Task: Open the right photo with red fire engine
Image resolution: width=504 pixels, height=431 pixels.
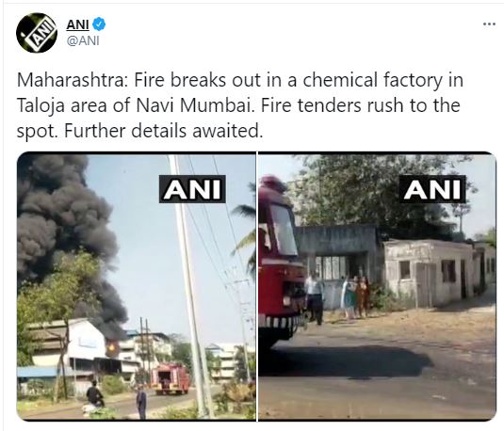Action: (378, 286)
